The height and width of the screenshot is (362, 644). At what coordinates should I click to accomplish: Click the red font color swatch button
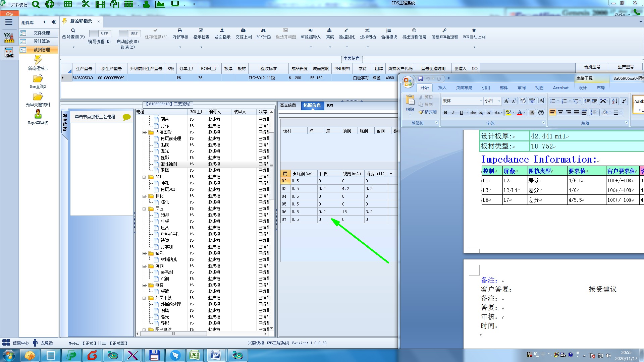pyautogui.click(x=520, y=113)
